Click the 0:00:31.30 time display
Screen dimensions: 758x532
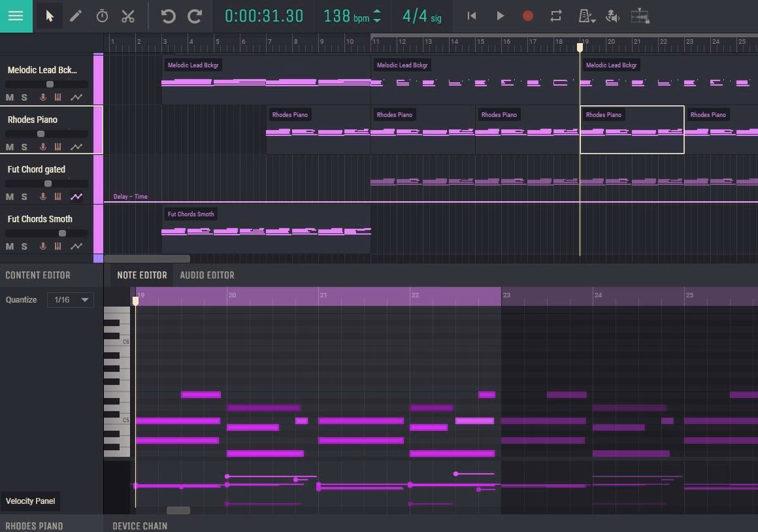click(264, 16)
